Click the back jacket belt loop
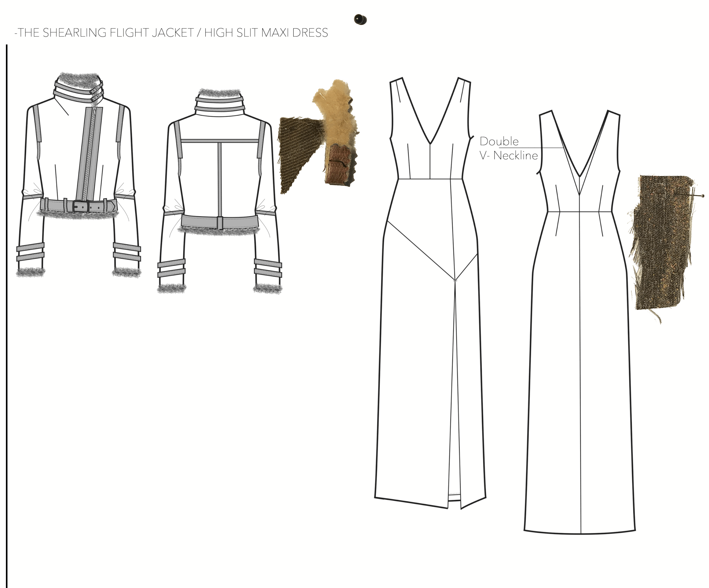709x588 pixels. pyautogui.click(x=220, y=223)
